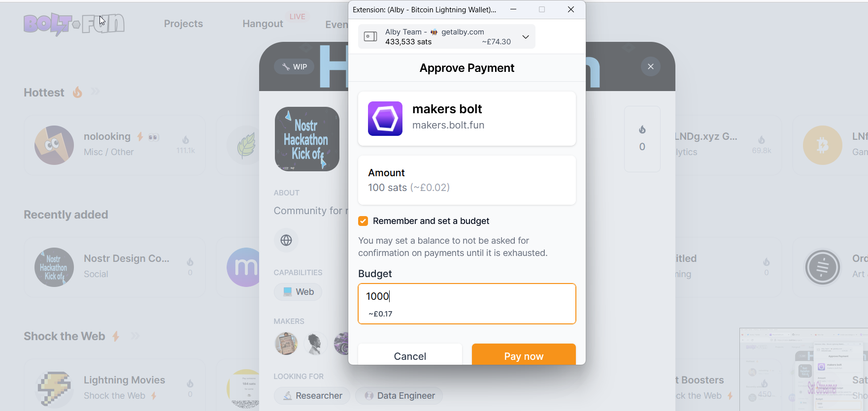Viewport: 868px width, 411px height.
Task: Uncheck Remember and set a budget
Action: [x=363, y=221]
